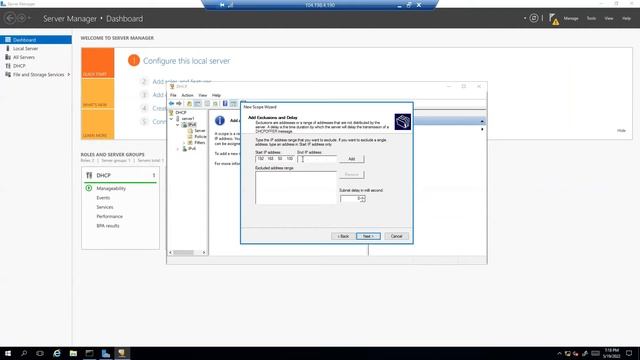Click the End IP address field
Image resolution: width=640 pixels, height=360 pixels.
[x=317, y=159]
